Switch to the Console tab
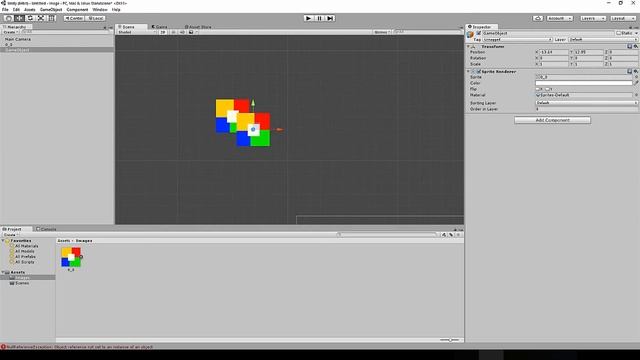The width and height of the screenshot is (640, 360). (x=46, y=229)
